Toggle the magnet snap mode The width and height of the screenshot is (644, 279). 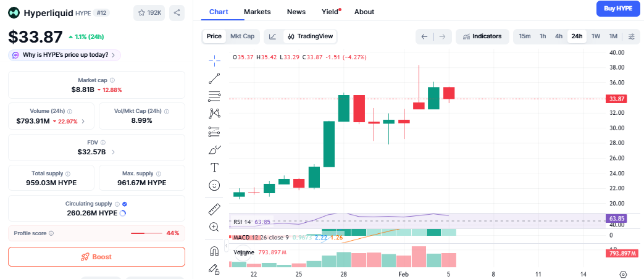(x=214, y=251)
